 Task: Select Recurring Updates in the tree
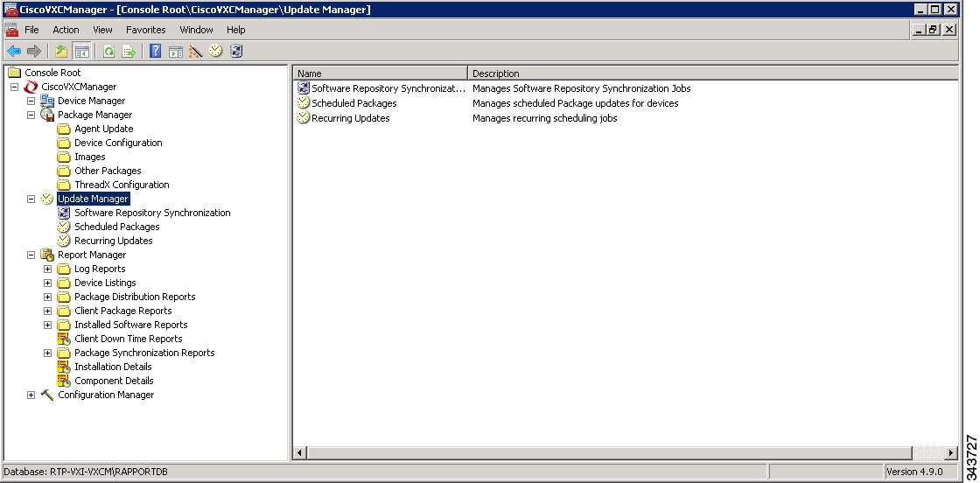113,241
